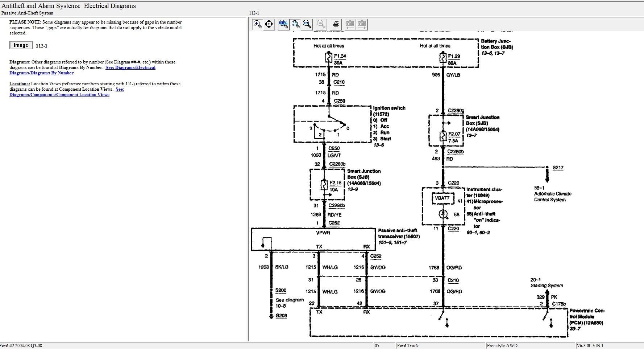The height and width of the screenshot is (349, 644).
Task: Go to next image with camera icon
Action: pos(362,24)
